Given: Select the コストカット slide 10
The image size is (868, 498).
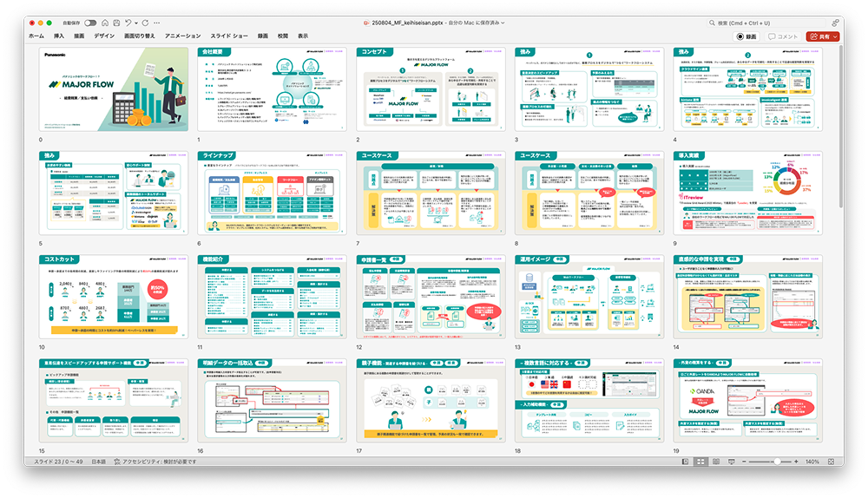Looking at the screenshot, I should tap(114, 297).
